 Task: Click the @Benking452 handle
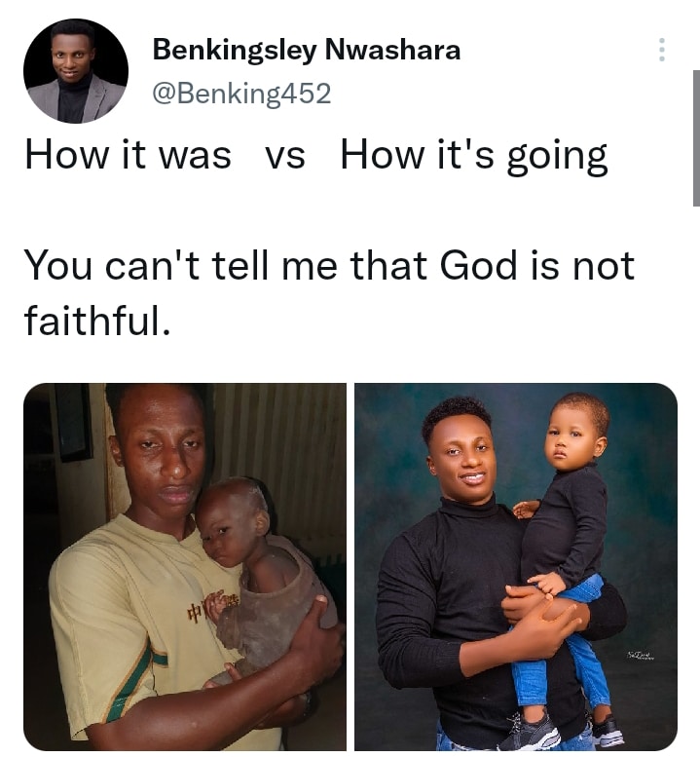(x=242, y=94)
